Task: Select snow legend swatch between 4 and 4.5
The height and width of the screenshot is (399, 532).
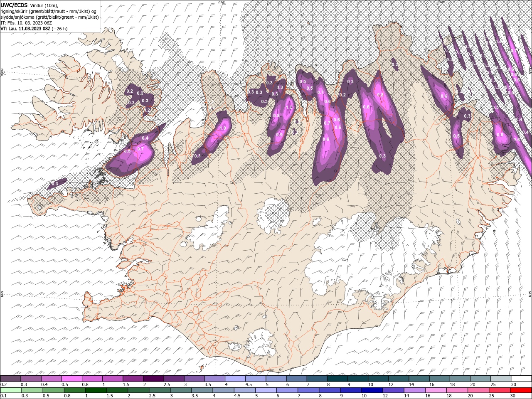Action: click(x=235, y=379)
